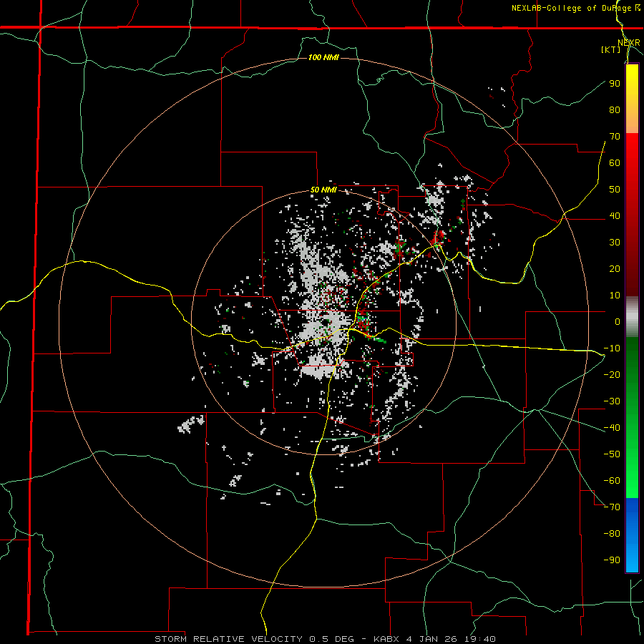Screen dimensions: 644x644
Task: Click the 0 value on velocity legend
Action: (x=618, y=321)
